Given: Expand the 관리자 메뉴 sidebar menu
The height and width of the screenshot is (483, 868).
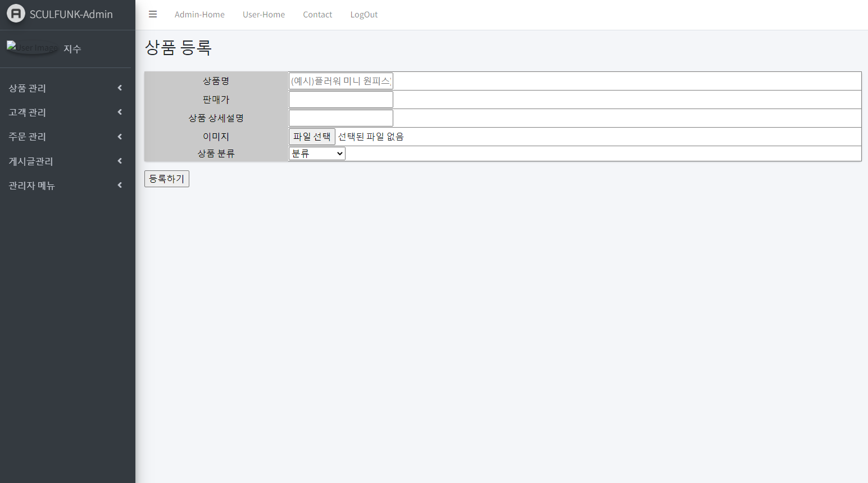Looking at the screenshot, I should point(65,186).
